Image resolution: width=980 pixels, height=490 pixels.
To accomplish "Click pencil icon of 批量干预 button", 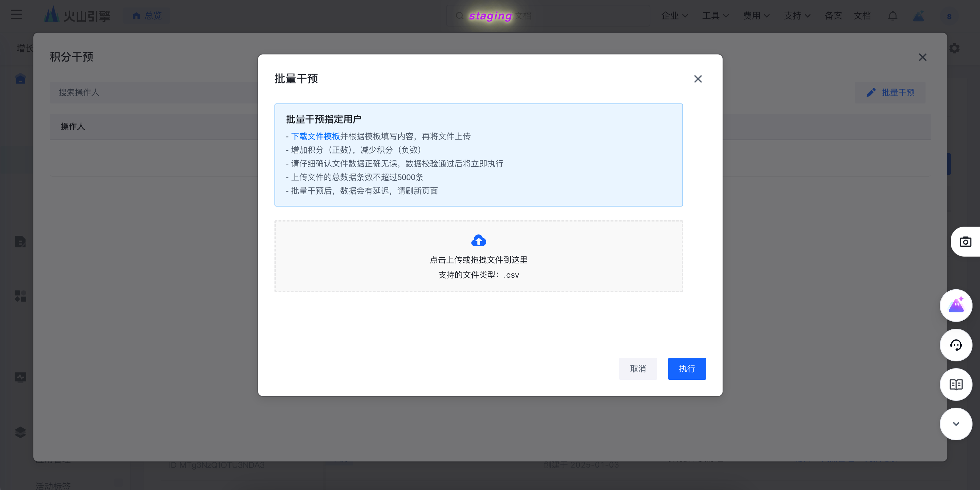I will click(x=871, y=92).
